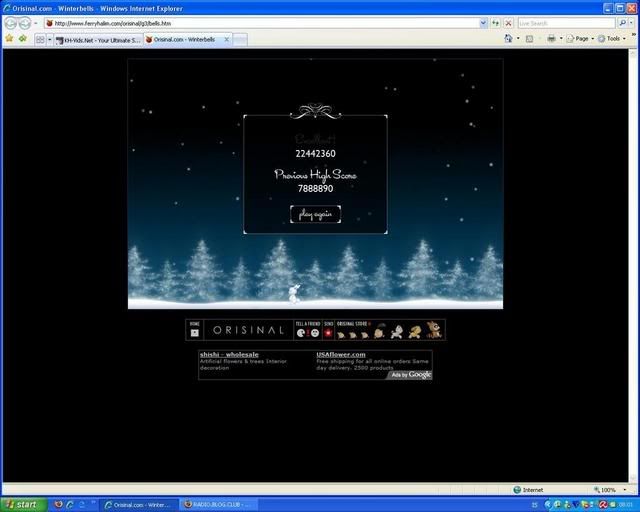This screenshot has height=512, width=640.
Task: Click the yellow running character in Orisinal Store
Action: 415,332
